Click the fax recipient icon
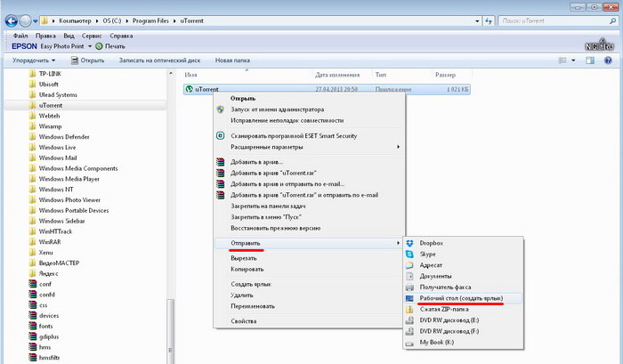The width and height of the screenshot is (623, 364). (409, 287)
